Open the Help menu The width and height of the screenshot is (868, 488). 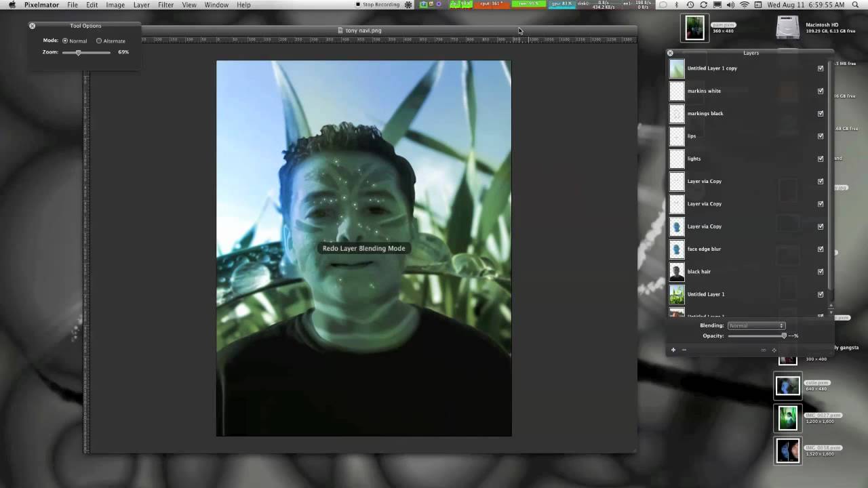pos(243,5)
